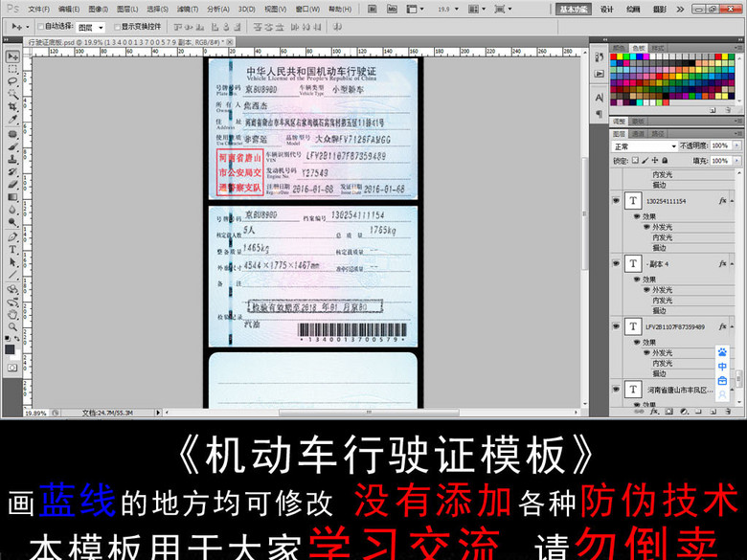Launch Bridge from the application bar
The width and height of the screenshot is (747, 560).
373,9
